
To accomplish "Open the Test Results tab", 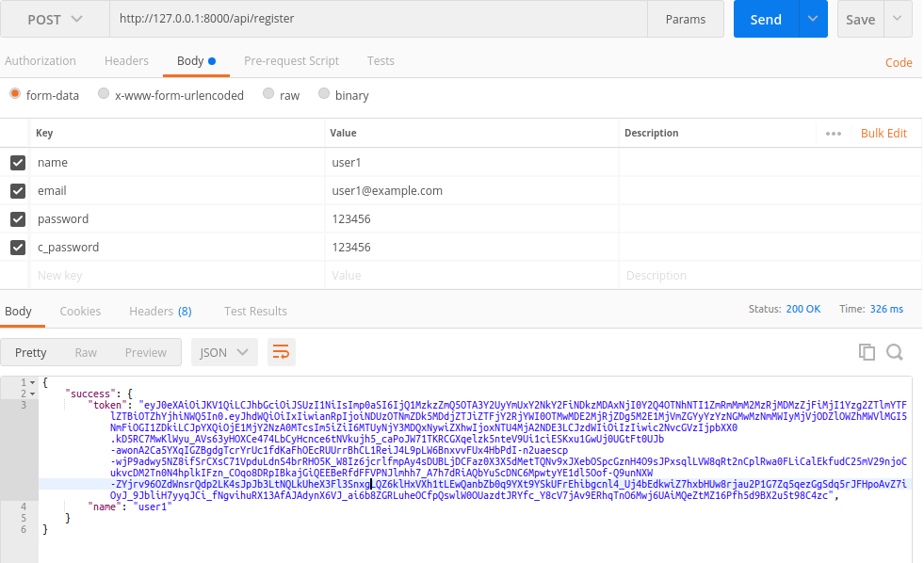I will coord(255,311).
